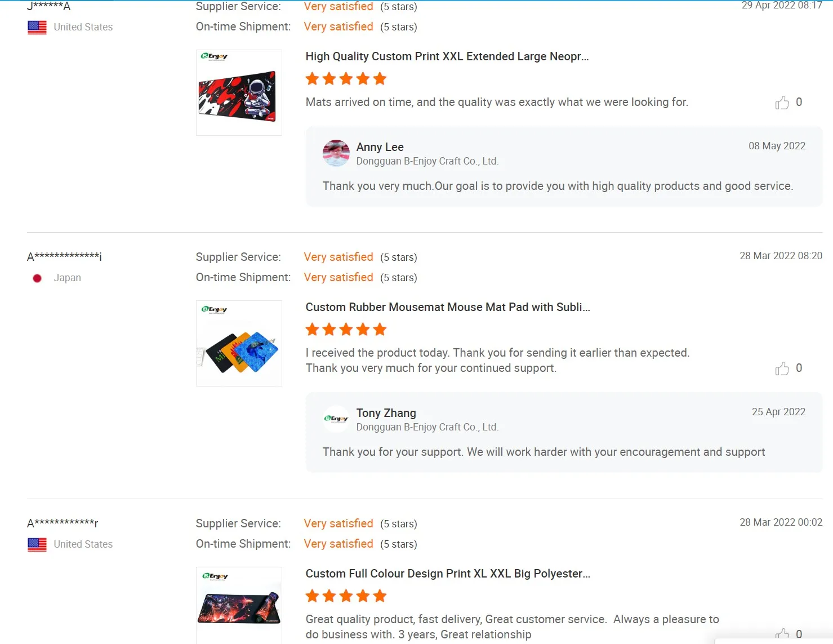Click the star rating under the Polyester mat title
The height and width of the screenshot is (644, 833).
[x=346, y=596]
